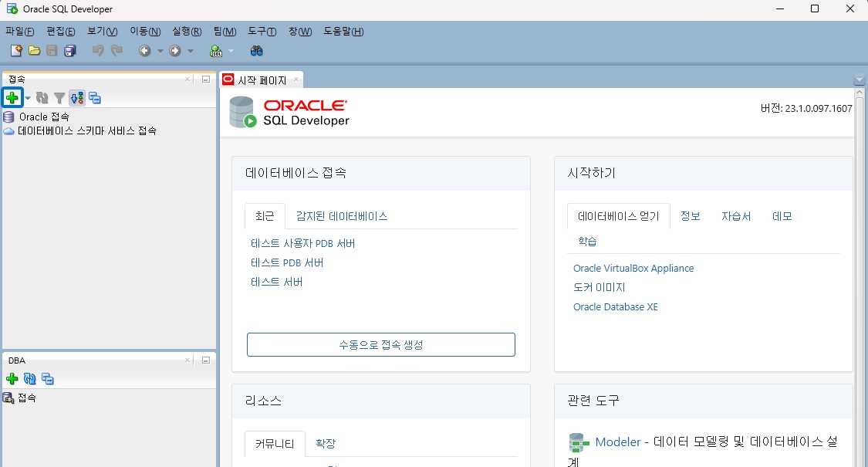Refresh connections in the 접속 panel
The image size is (868, 467).
pyautogui.click(x=42, y=98)
